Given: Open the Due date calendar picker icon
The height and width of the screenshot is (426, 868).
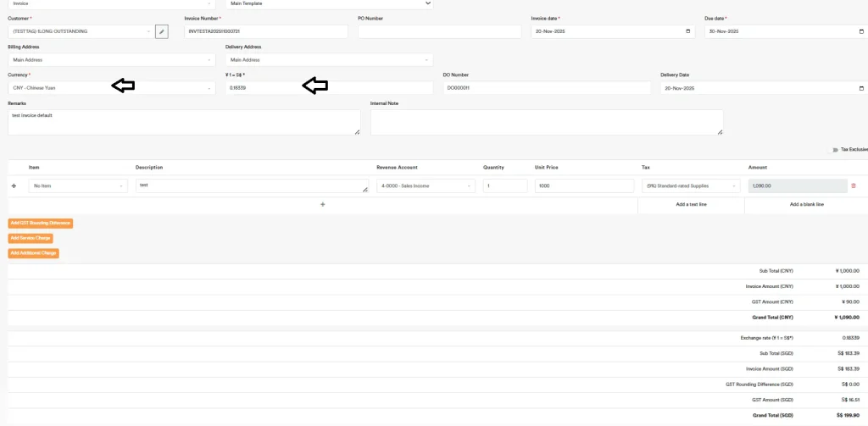Looking at the screenshot, I should tap(860, 31).
